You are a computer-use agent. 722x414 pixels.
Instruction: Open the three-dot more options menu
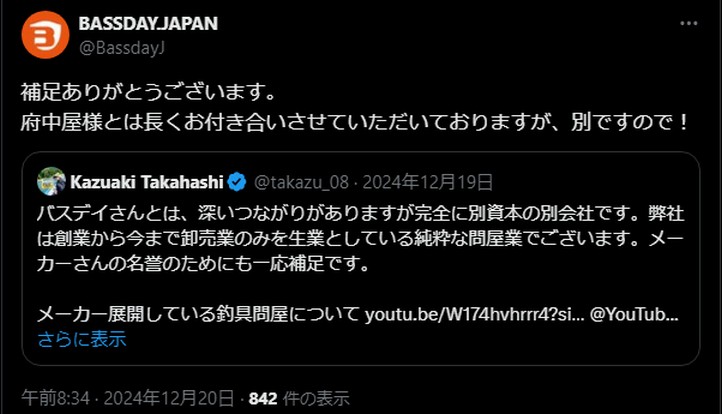689,23
